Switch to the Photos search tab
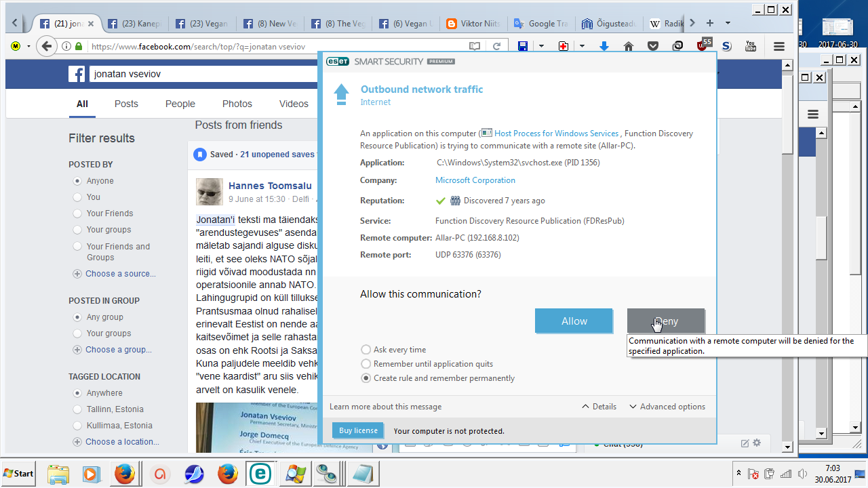 [237, 104]
